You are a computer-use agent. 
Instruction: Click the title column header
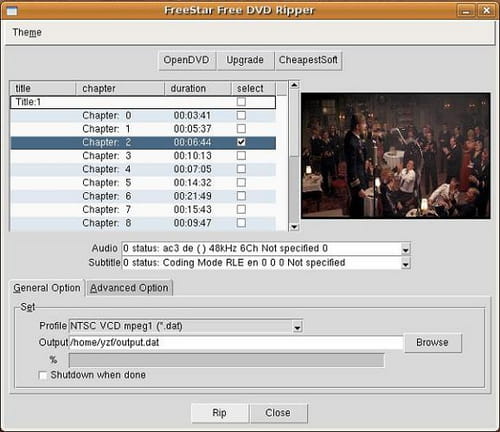click(42, 88)
